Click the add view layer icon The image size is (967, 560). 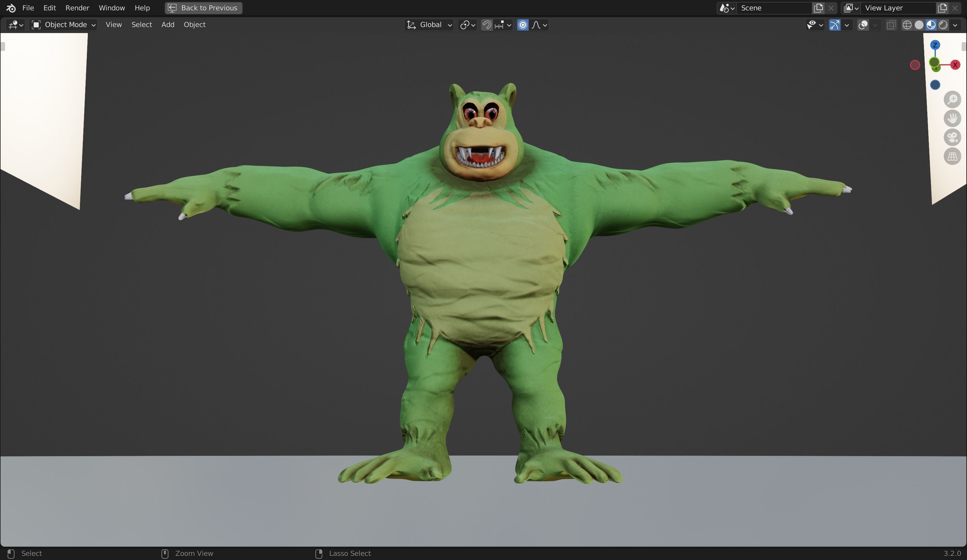click(942, 8)
